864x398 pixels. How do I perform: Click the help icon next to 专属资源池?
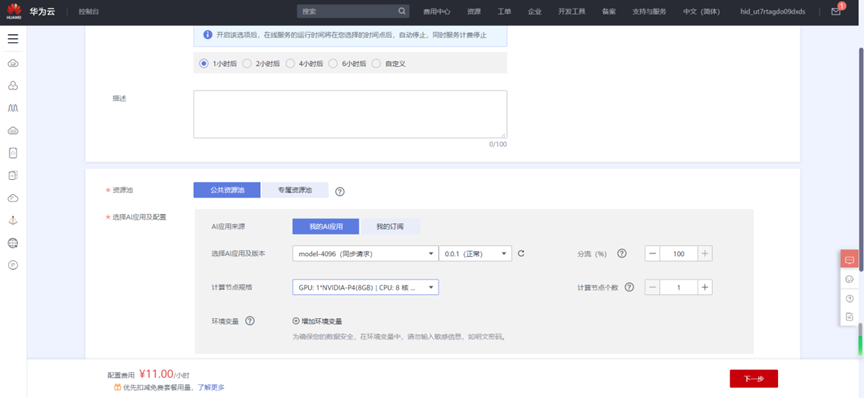[x=340, y=191]
